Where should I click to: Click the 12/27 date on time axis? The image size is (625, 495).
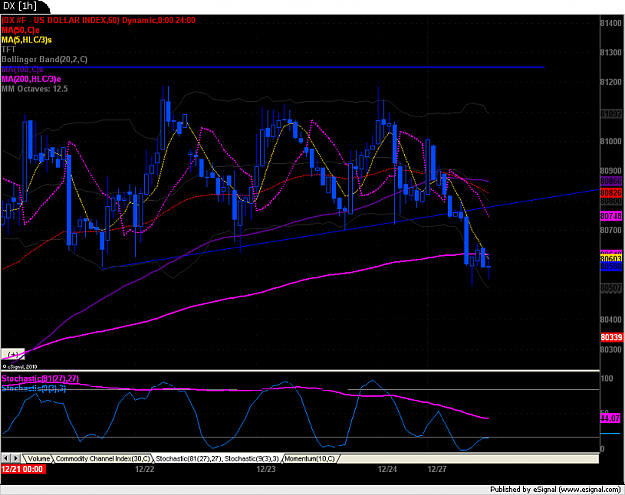pos(437,469)
